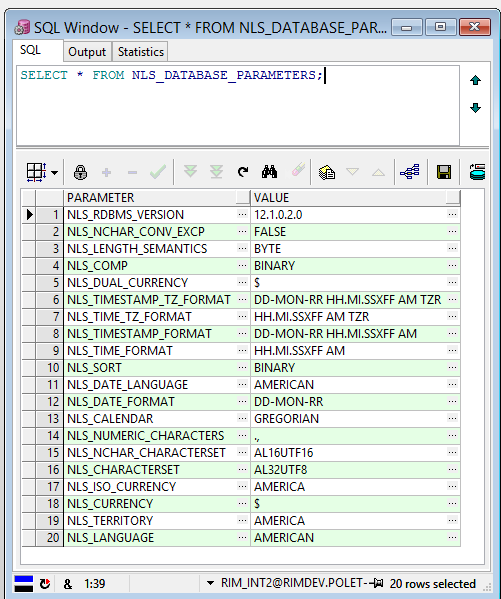Click the status bar refresh arrow icon
501x599 pixels.
[45, 584]
